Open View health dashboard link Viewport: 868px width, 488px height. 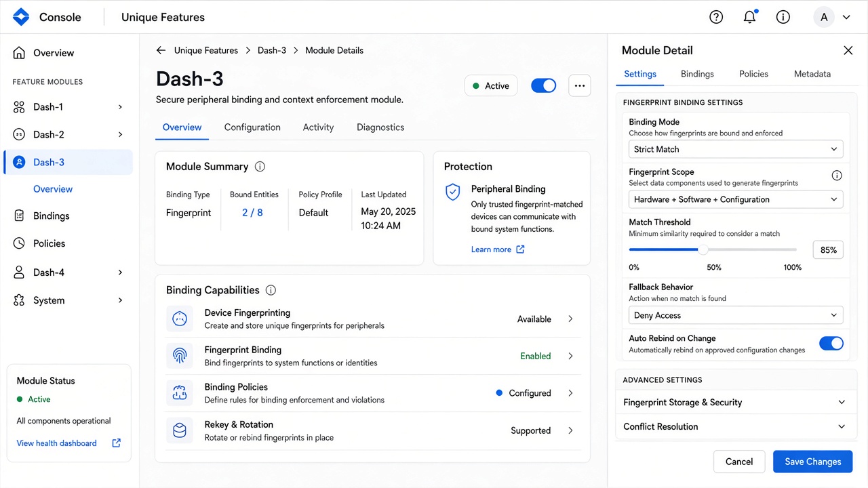(x=56, y=443)
